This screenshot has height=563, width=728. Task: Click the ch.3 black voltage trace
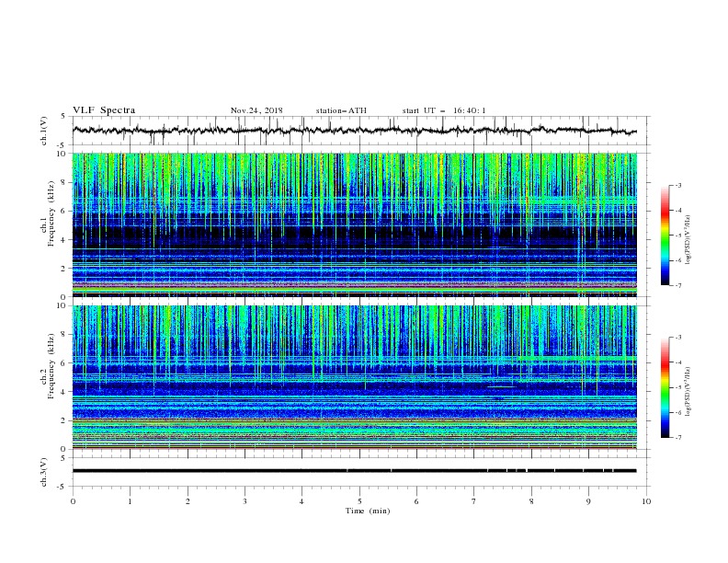coord(354,471)
